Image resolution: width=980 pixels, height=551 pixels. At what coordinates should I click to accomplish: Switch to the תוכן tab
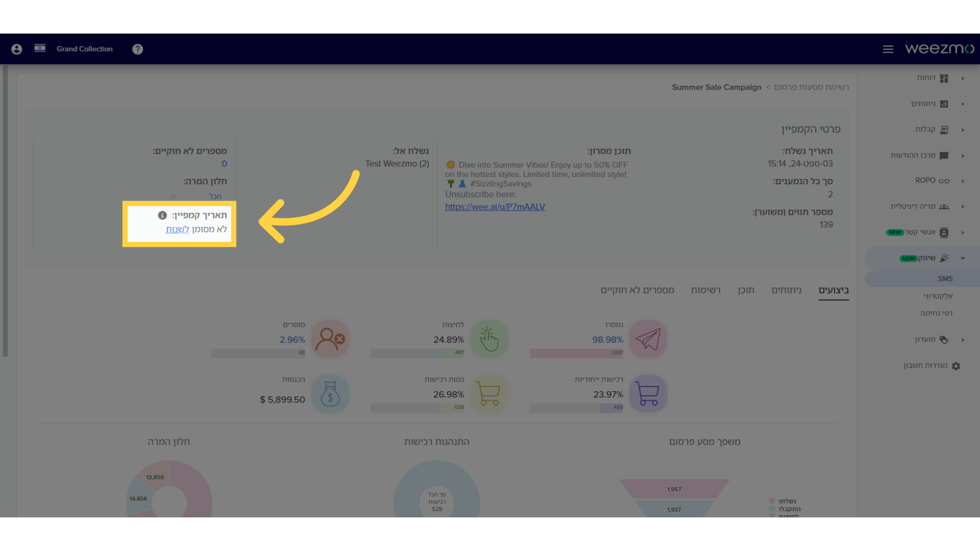click(x=746, y=290)
